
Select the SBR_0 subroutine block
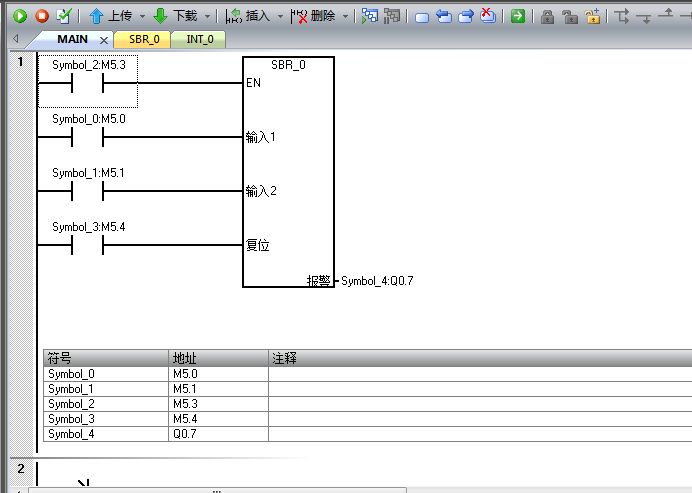coord(288,170)
